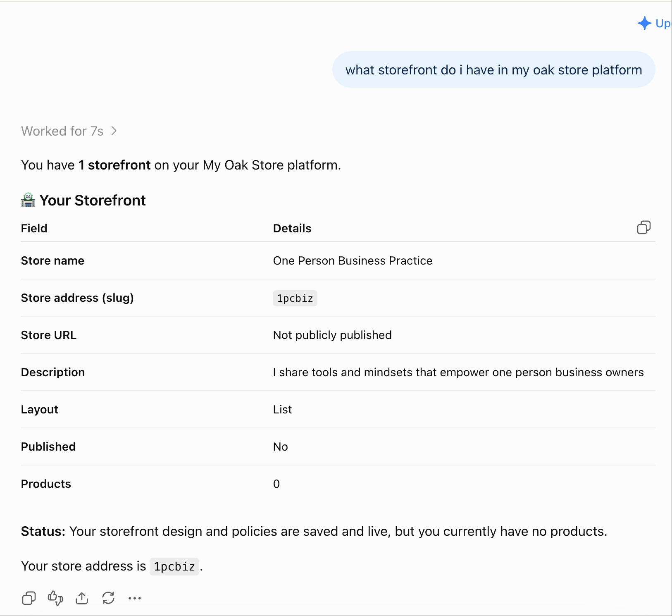Select the "No" value in the Published row
Screen dimensions: 672x616
[x=281, y=446]
